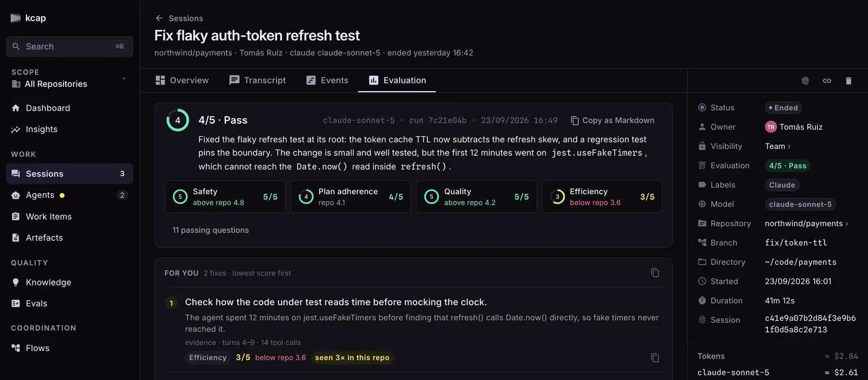Click the fix/token-ttl branch name
Image resolution: width=868 pixels, height=380 pixels.
click(x=796, y=242)
